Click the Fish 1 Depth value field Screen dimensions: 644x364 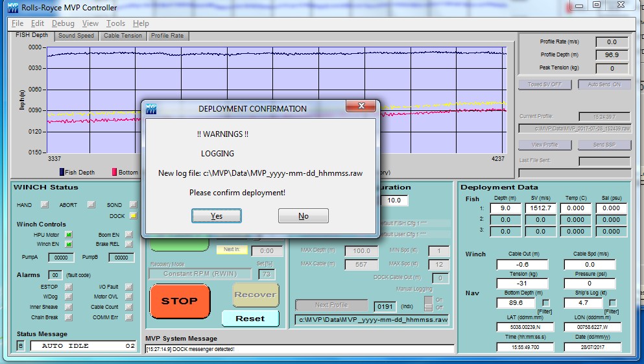(x=510, y=208)
